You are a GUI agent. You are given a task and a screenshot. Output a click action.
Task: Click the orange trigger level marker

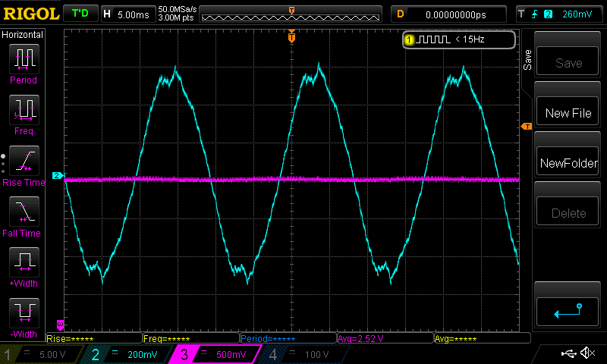click(526, 125)
